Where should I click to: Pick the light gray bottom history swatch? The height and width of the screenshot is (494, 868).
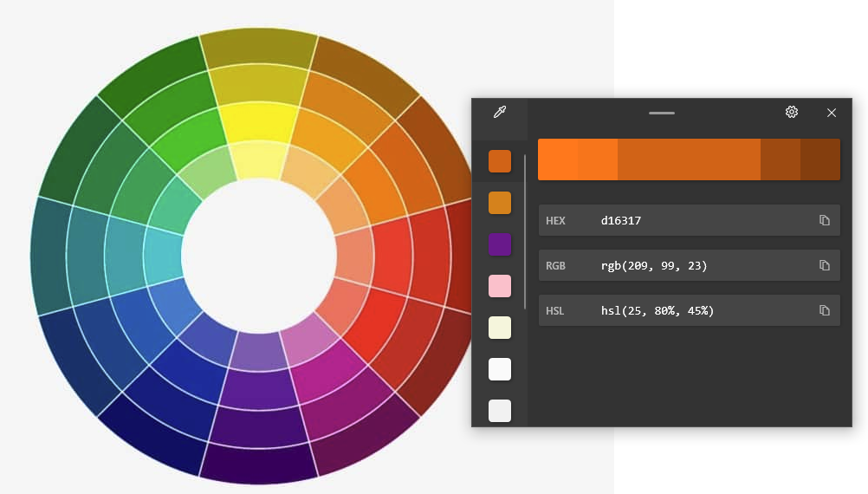click(500, 410)
